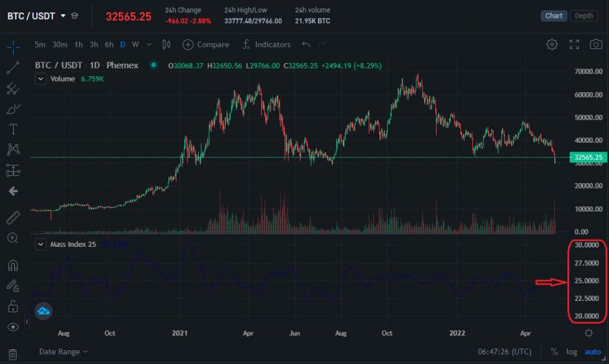The height and width of the screenshot is (364, 609).
Task: Open the Compare dialog
Action: (x=208, y=45)
